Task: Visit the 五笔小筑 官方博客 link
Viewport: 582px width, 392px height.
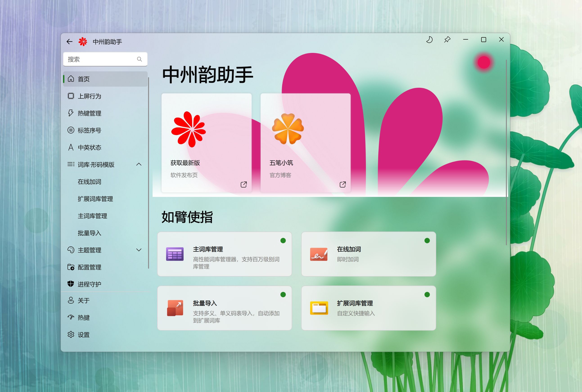Action: (305, 143)
